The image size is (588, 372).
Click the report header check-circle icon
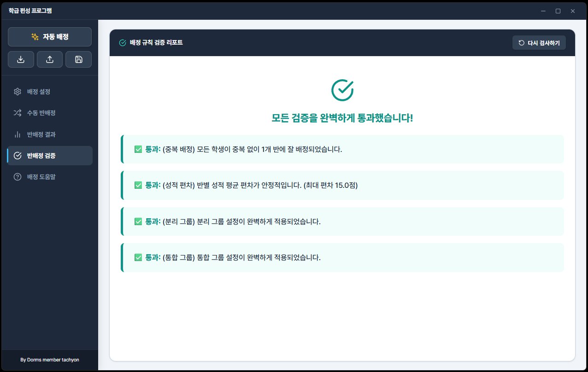pos(123,43)
